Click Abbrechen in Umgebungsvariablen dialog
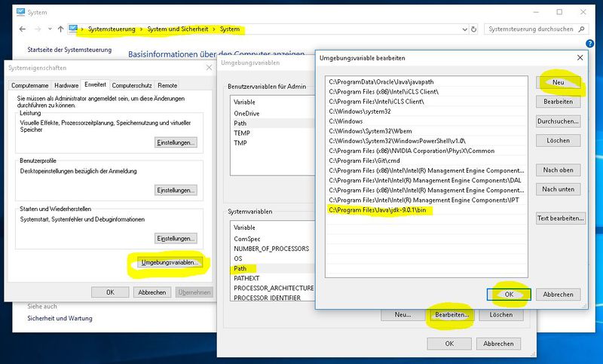603x364 pixels. (x=498, y=344)
